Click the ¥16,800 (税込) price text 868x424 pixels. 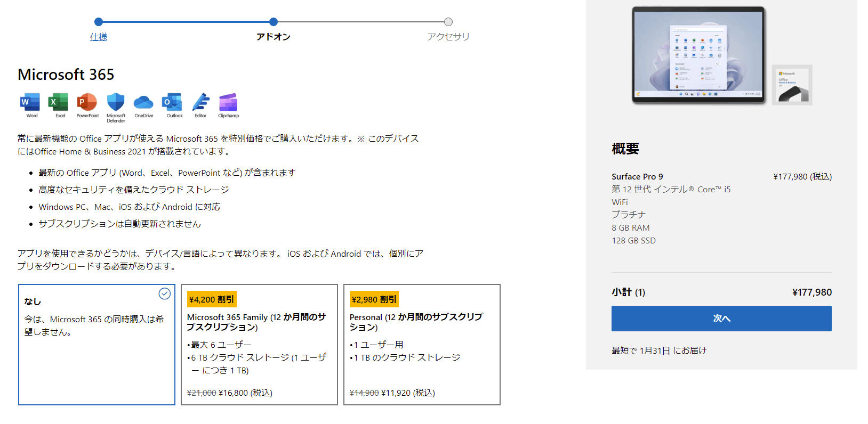pos(245,393)
